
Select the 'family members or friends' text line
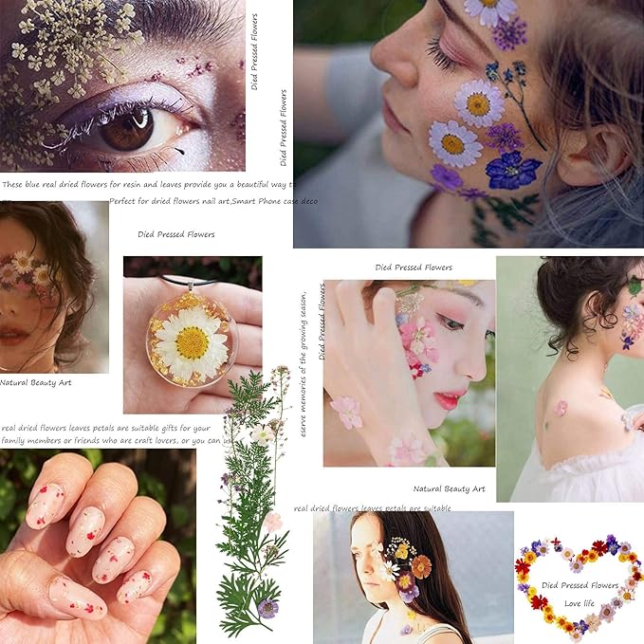(x=118, y=441)
